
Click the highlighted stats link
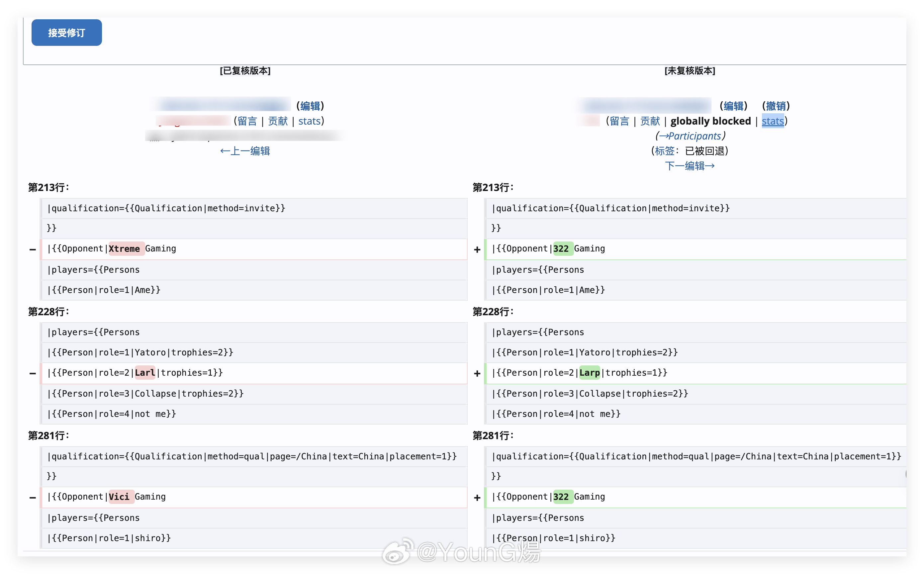coord(773,121)
